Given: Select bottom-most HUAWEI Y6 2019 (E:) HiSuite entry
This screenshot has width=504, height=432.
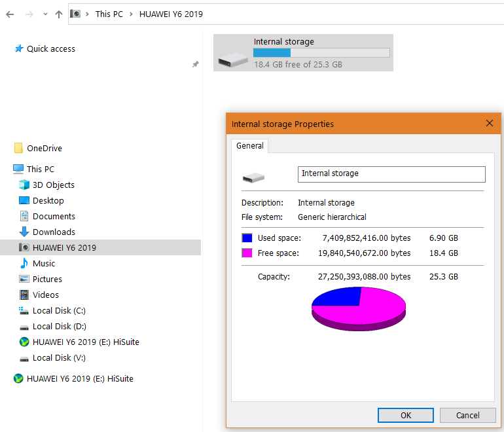Looking at the screenshot, I should point(80,378).
